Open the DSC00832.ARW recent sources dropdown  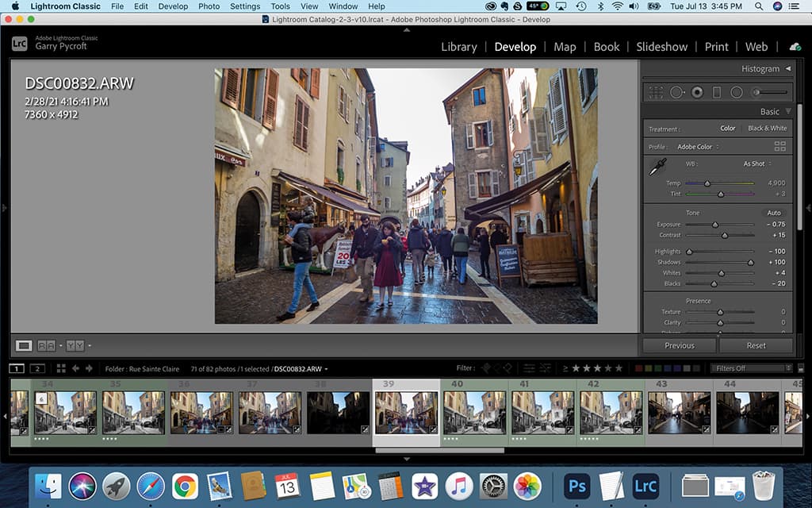pyautogui.click(x=301, y=369)
